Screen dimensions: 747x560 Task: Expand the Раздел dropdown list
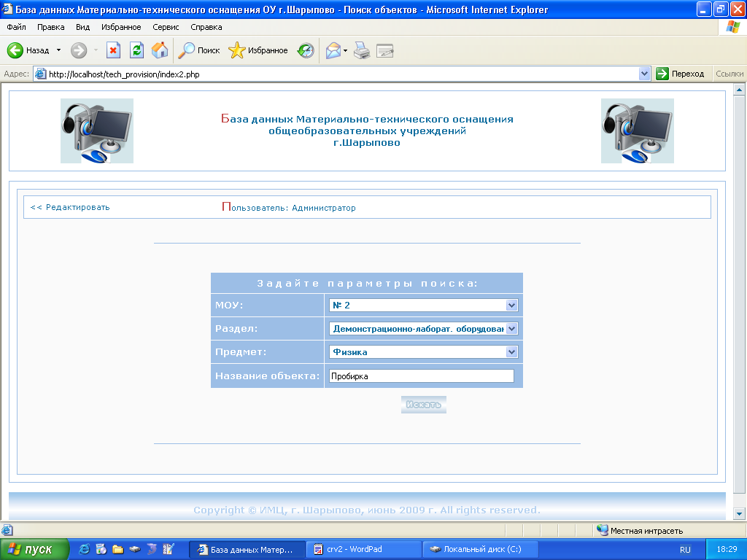tap(511, 329)
